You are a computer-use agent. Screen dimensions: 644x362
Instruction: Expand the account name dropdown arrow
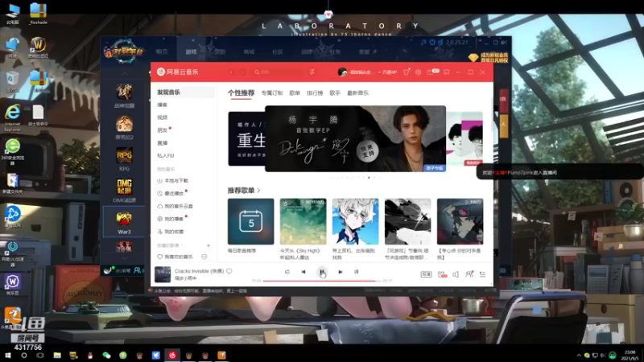point(378,72)
